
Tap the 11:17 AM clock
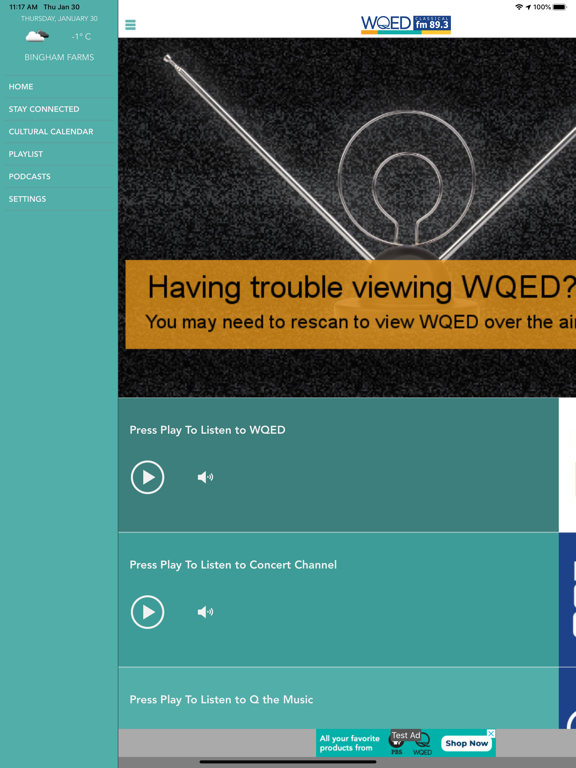(24, 7)
